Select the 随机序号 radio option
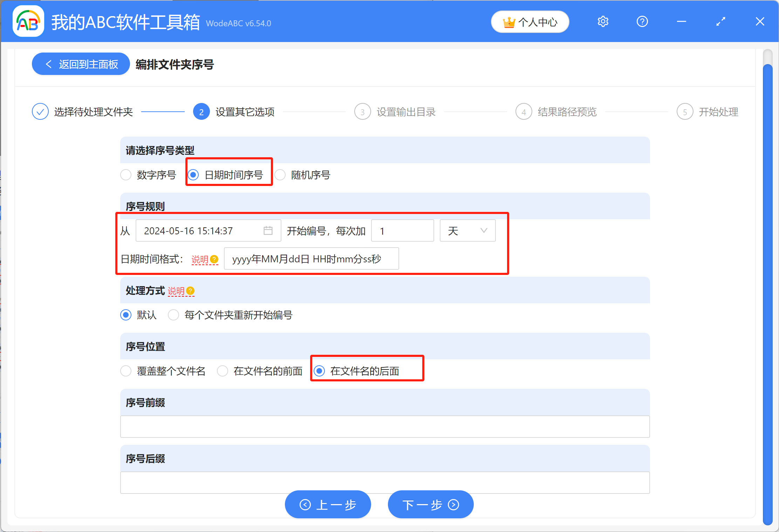Image resolution: width=779 pixels, height=532 pixels. (280, 175)
